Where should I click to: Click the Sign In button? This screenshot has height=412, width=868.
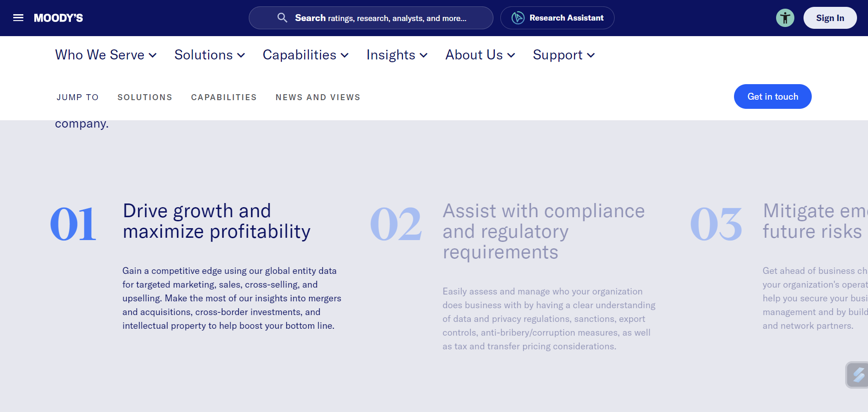click(x=830, y=18)
